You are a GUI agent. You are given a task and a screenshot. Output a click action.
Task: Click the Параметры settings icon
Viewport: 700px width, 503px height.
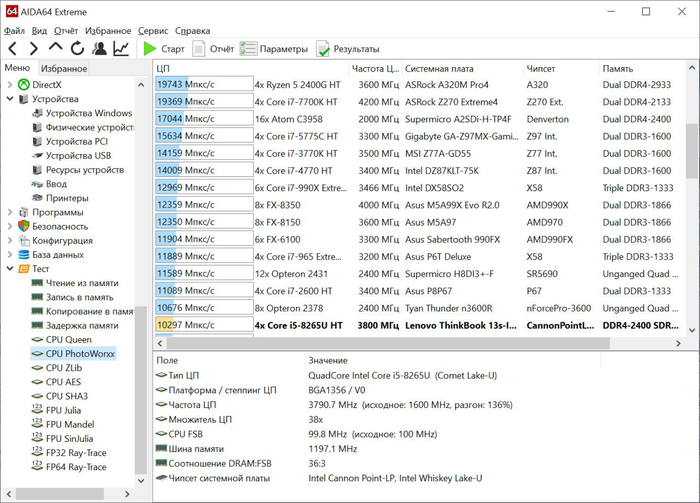pyautogui.click(x=248, y=49)
